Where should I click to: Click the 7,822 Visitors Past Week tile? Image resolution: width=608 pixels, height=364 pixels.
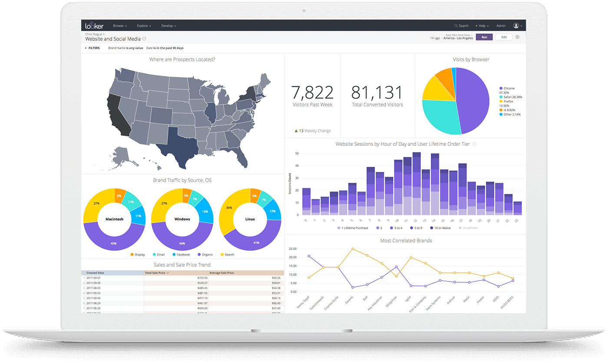[312, 96]
